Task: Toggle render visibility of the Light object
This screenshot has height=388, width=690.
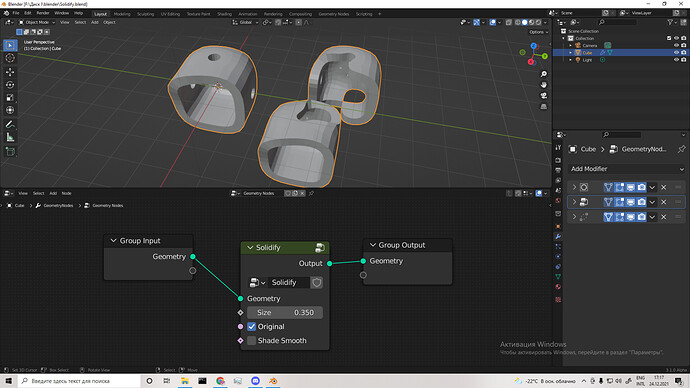Action: point(683,59)
